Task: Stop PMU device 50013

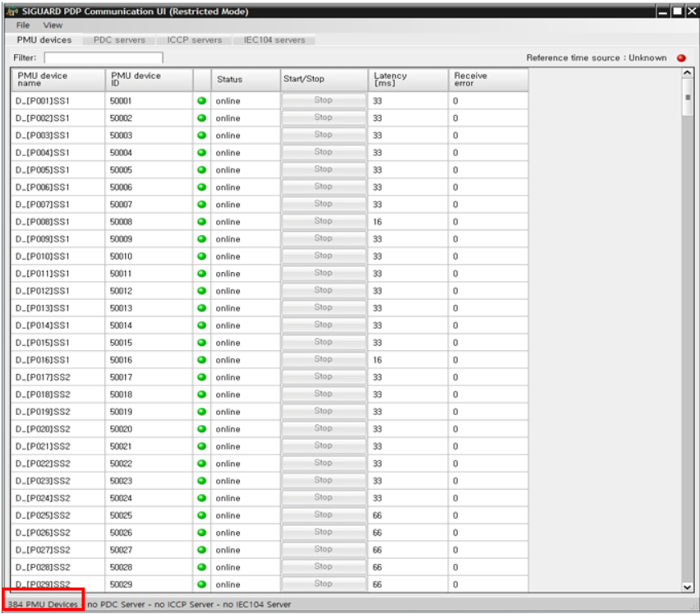Action: pos(323,307)
